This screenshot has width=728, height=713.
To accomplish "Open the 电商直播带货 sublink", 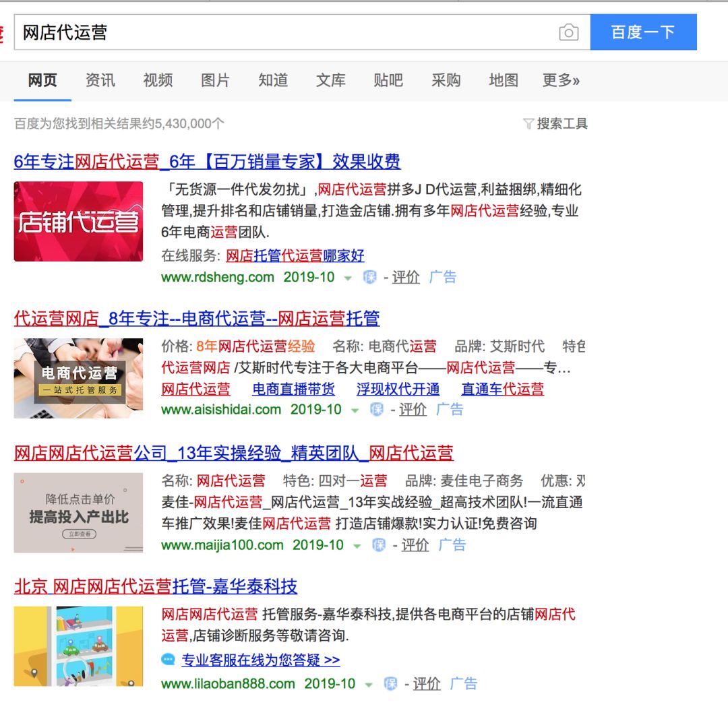I will 293,389.
